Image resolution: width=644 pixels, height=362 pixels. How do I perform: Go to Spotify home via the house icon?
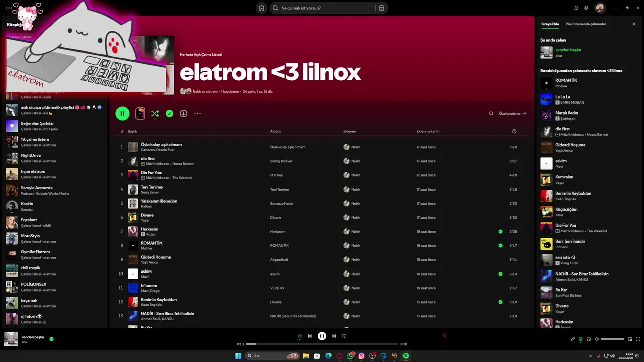coord(261,8)
